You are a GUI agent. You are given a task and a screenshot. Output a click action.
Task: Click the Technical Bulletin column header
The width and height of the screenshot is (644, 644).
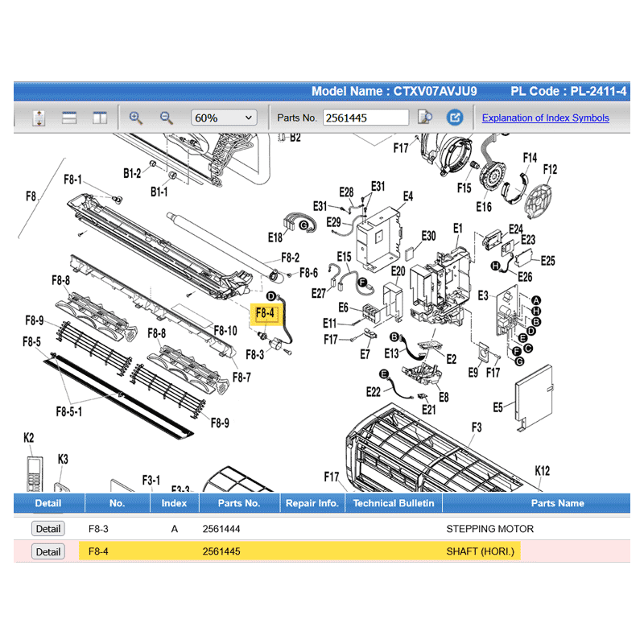(394, 503)
